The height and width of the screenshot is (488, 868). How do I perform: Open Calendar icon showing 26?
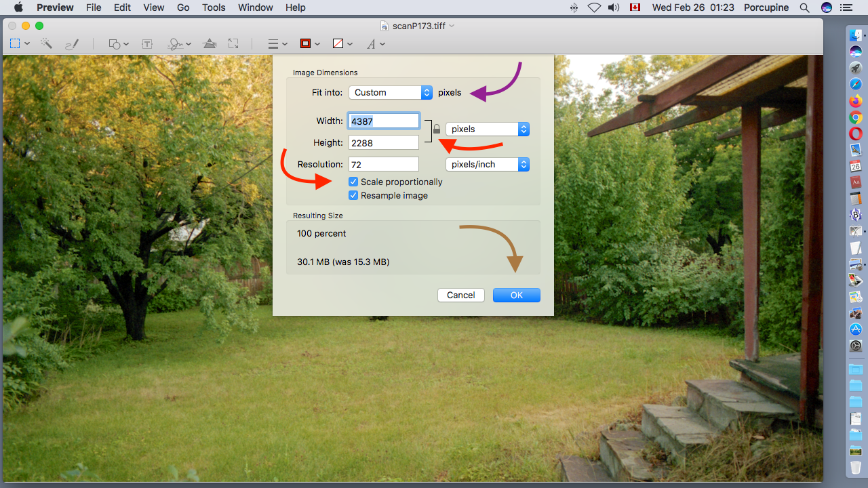tap(856, 166)
